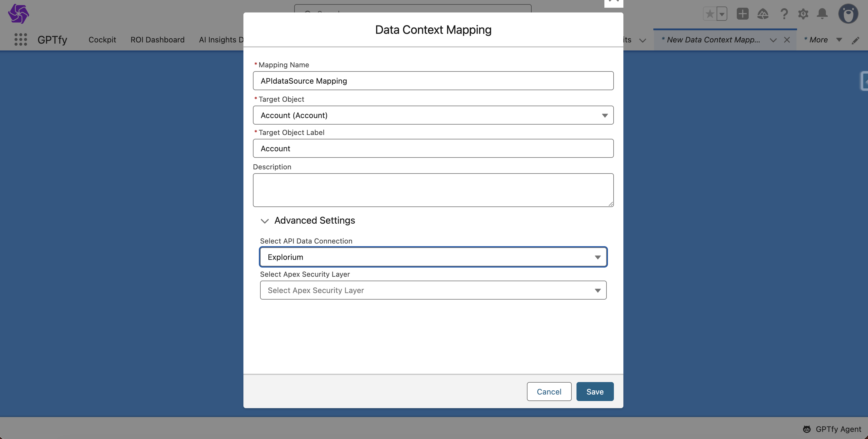Click the App Launcher dots icon
Viewport: 868px width, 439px height.
[x=20, y=39]
